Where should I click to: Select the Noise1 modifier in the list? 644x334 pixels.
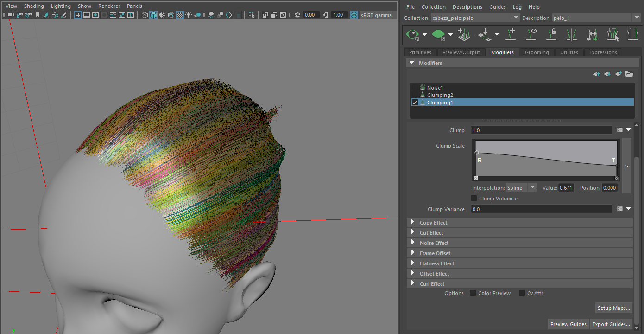[435, 87]
